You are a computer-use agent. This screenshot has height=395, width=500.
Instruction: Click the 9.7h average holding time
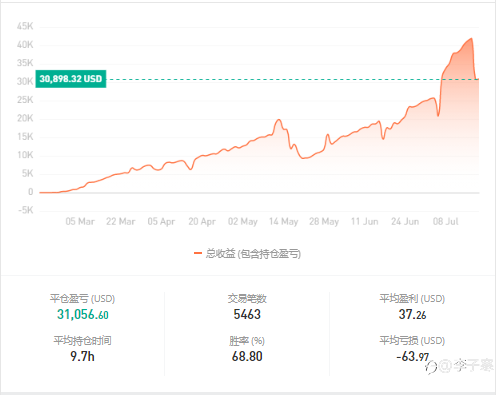[82, 356]
